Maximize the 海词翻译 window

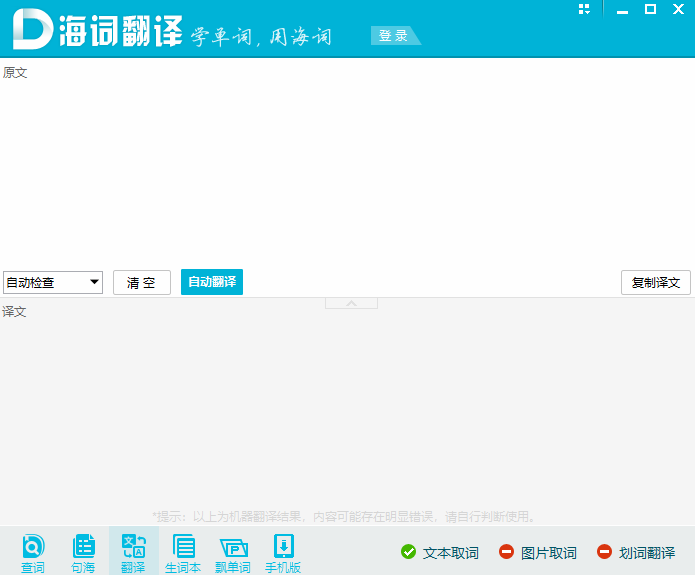coord(650,9)
